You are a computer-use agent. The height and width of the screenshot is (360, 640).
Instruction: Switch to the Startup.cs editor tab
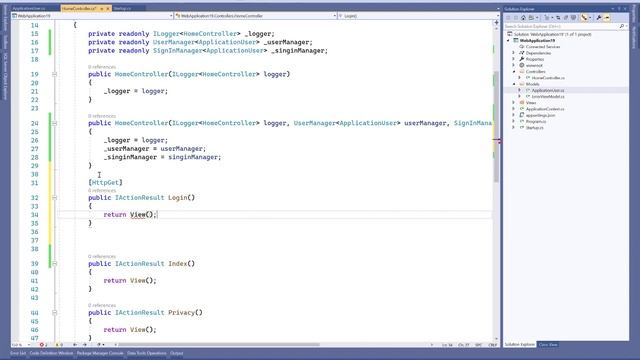(122, 8)
